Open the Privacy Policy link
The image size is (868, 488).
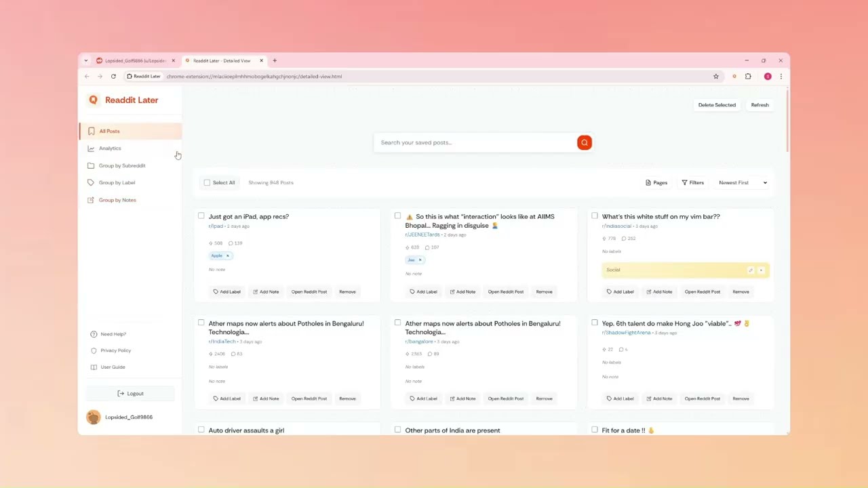coord(111,350)
